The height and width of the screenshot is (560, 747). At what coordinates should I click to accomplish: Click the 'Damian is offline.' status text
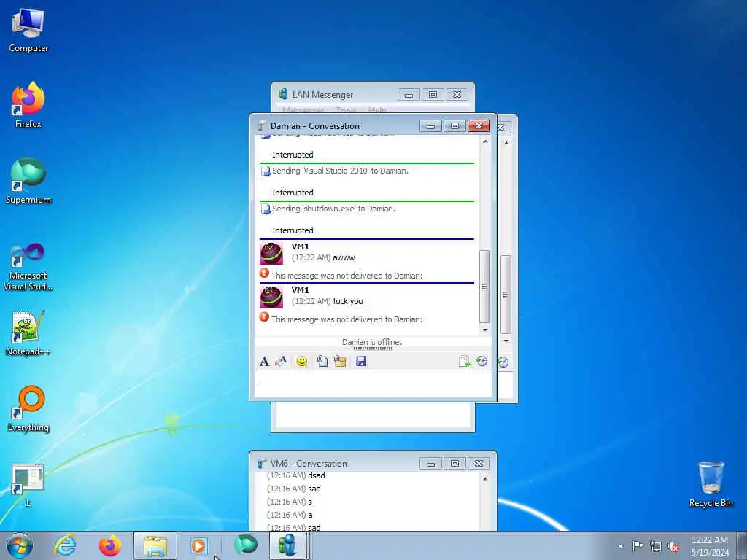point(372,342)
